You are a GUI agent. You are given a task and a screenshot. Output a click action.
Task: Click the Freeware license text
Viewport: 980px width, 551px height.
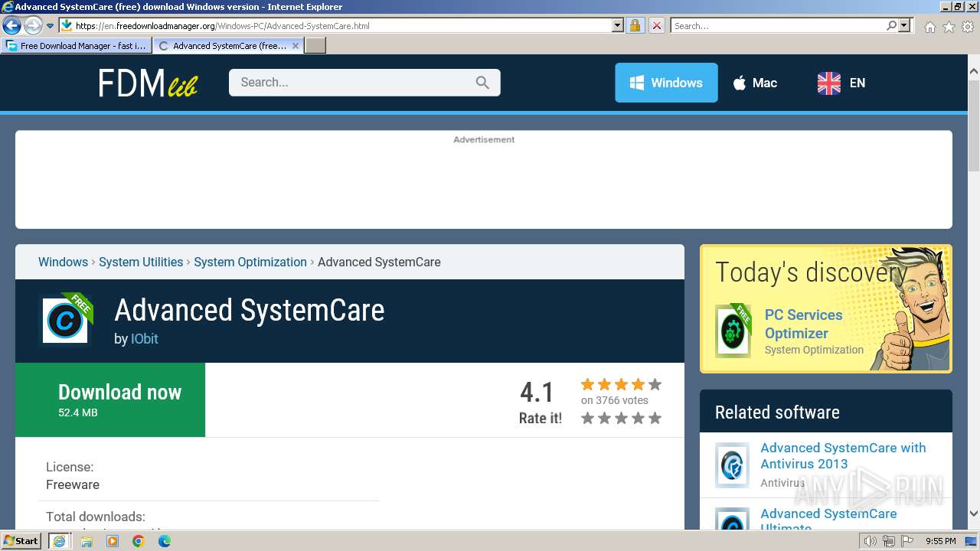point(73,484)
